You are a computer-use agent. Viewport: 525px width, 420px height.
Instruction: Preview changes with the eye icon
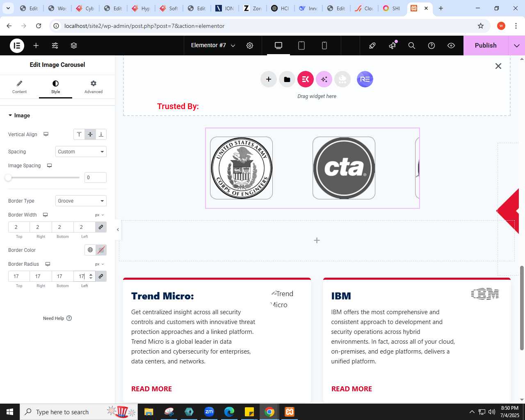451,46
